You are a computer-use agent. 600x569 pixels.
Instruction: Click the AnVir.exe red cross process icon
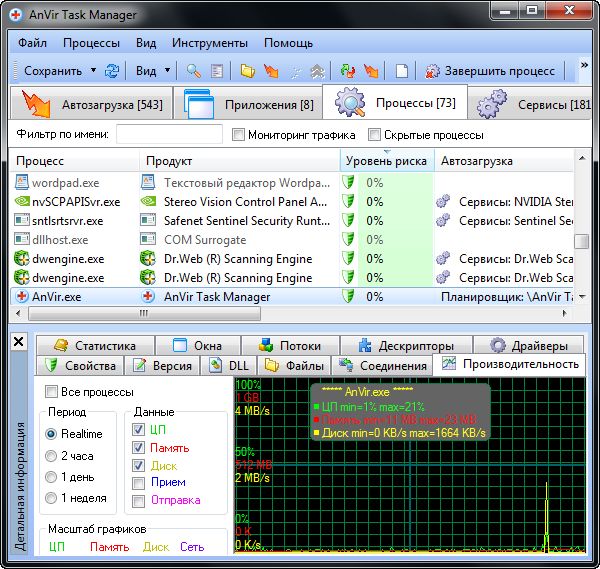(20, 297)
